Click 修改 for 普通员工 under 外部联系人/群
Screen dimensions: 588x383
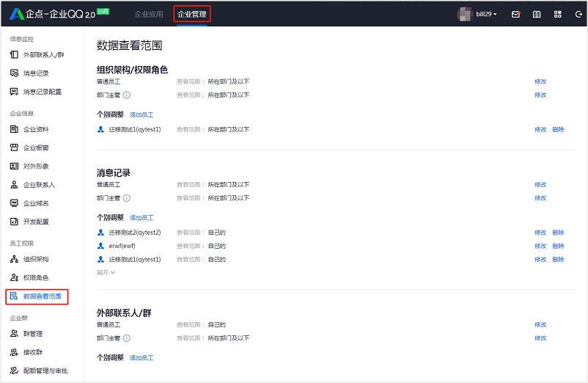coord(540,324)
